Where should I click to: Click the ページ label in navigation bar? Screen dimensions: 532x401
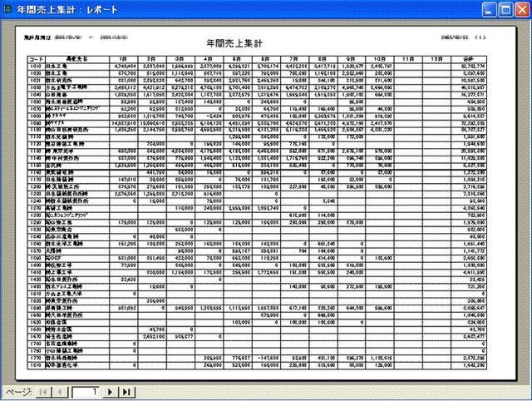[x=19, y=392]
